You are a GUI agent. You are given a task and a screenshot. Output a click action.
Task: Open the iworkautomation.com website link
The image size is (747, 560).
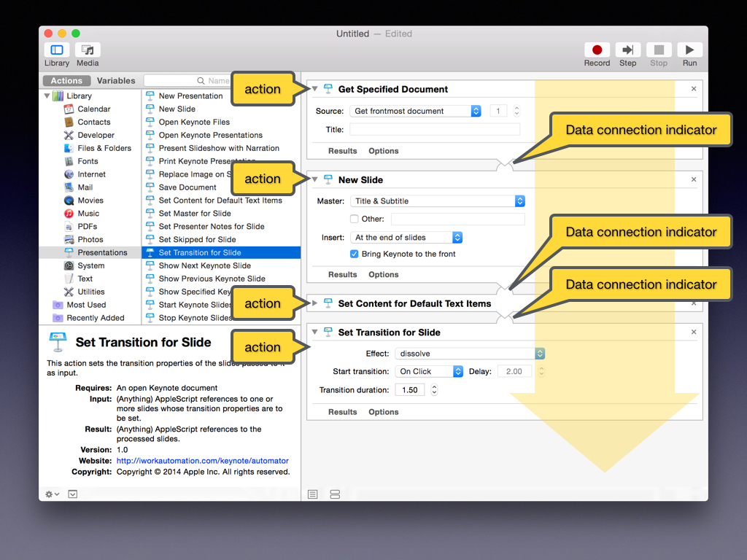203,461
